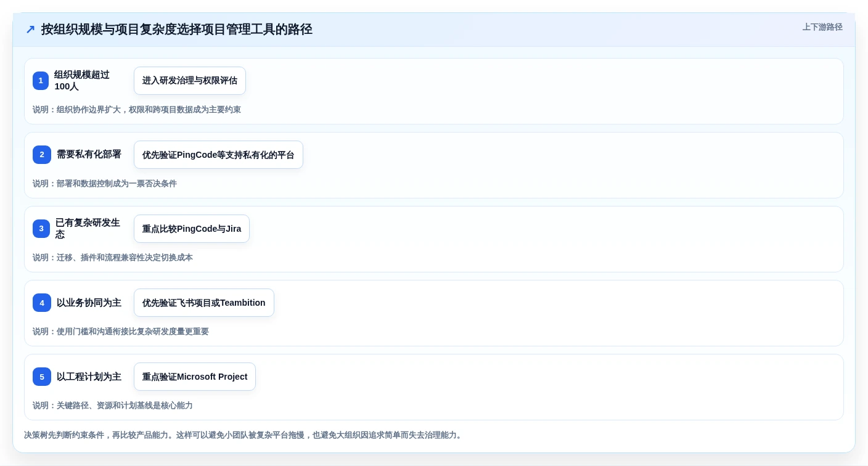Click the 上下游路径 label
Viewport: 868px width, 466px height.
coord(822,27)
